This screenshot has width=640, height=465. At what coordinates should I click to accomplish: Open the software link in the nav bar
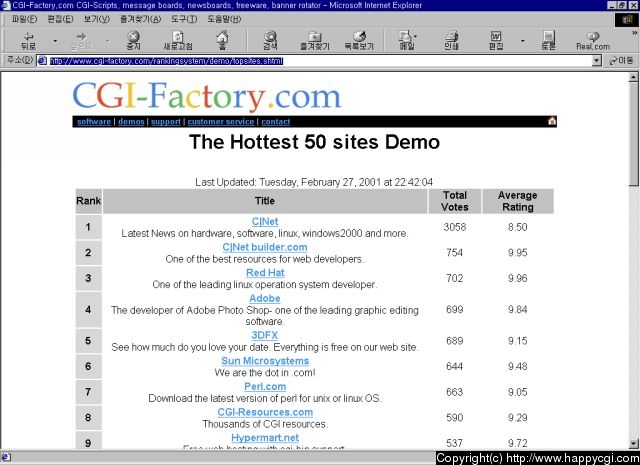pos(94,121)
